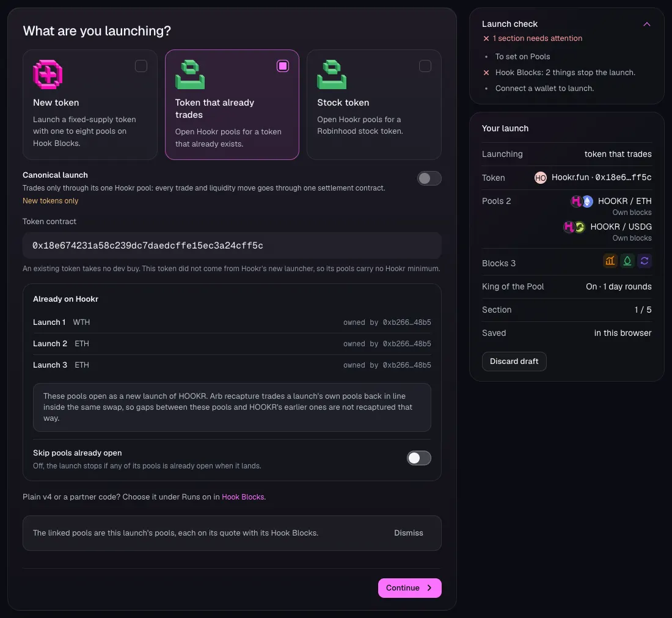The image size is (672, 618).
Task: Click the 'HOOKR / USDG' pool name
Action: (621, 227)
